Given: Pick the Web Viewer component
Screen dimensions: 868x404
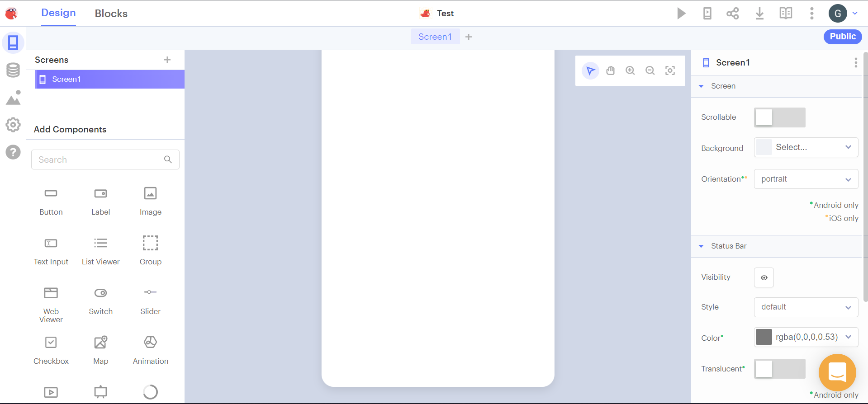Looking at the screenshot, I should (x=51, y=305).
